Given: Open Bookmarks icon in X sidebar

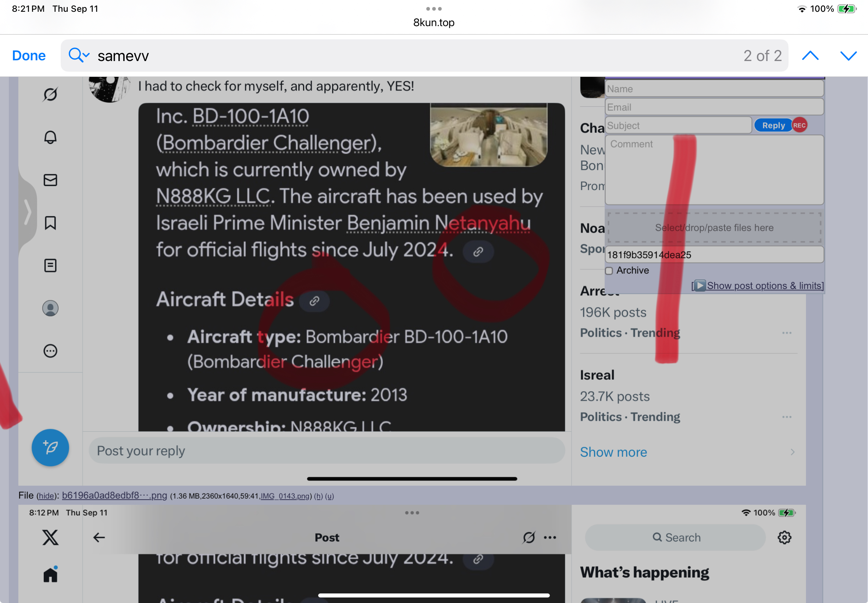Looking at the screenshot, I should coord(50,223).
